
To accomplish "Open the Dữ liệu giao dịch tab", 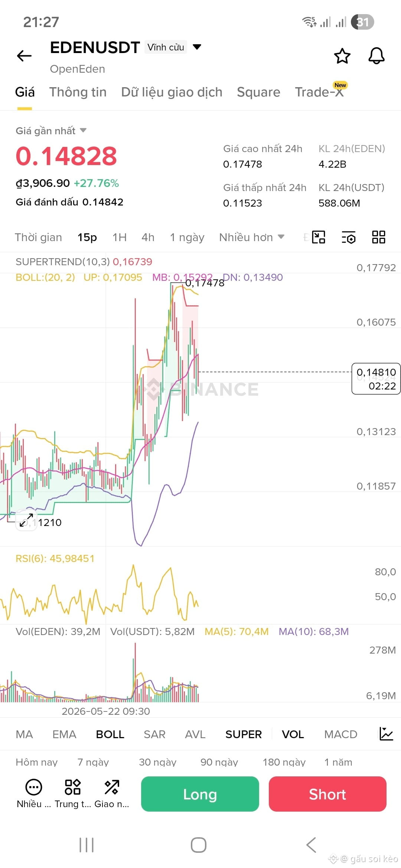I will (x=172, y=92).
